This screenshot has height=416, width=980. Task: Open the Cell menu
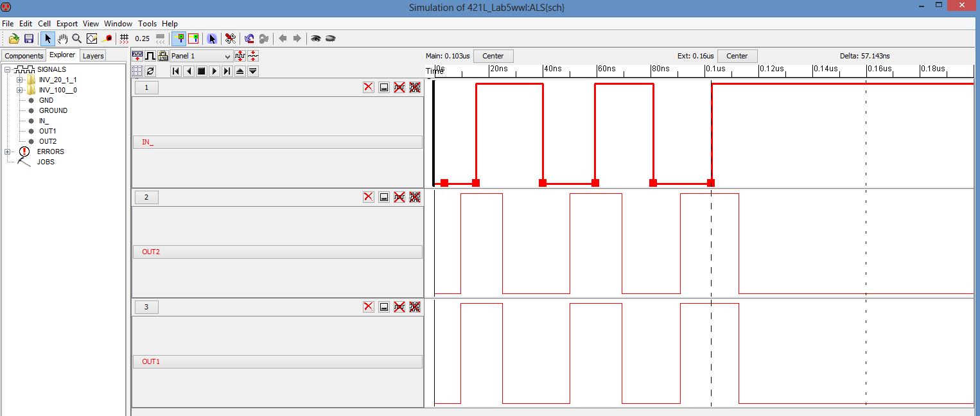pos(44,24)
